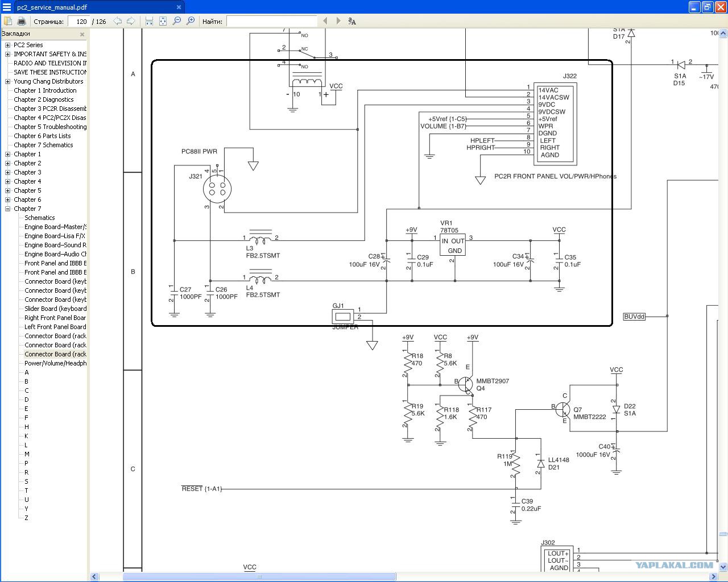Close the pc2_service_manual.pdf tab
Screen dimensions: 728x582
179,7
